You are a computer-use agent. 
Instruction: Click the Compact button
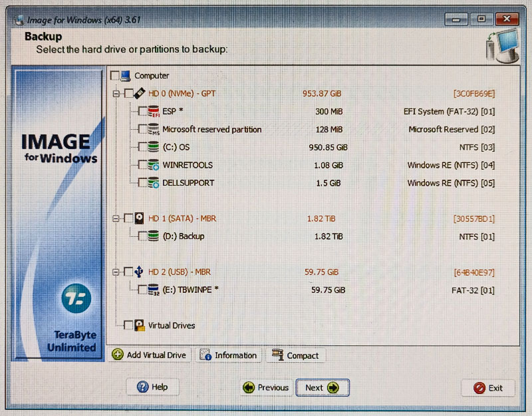pos(295,355)
